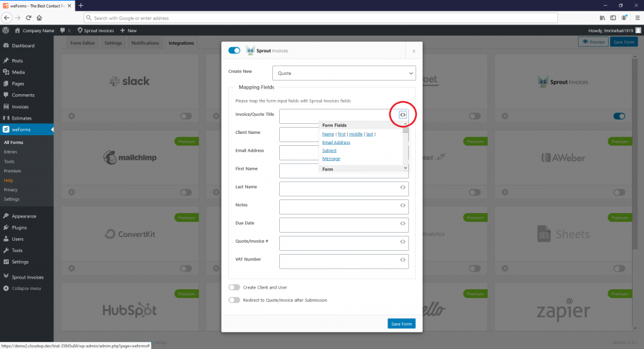This screenshot has height=349, width=644.
Task: Enable Redirect to Quote/Invoice after Submission
Action: (x=234, y=300)
